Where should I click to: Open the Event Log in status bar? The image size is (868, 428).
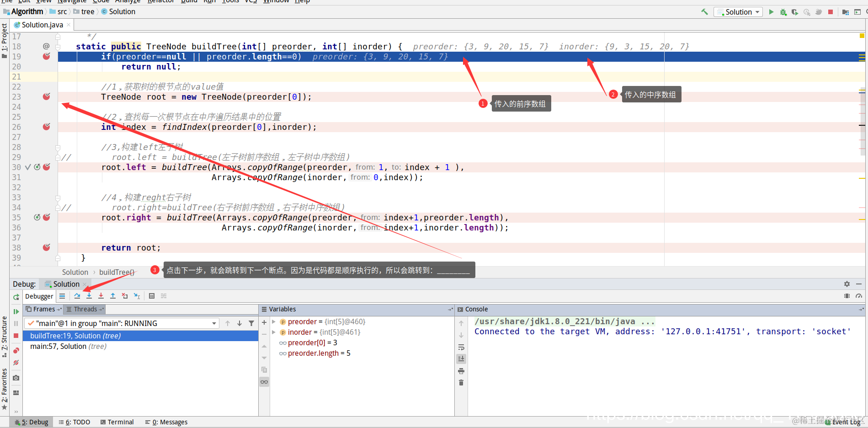pyautogui.click(x=843, y=422)
